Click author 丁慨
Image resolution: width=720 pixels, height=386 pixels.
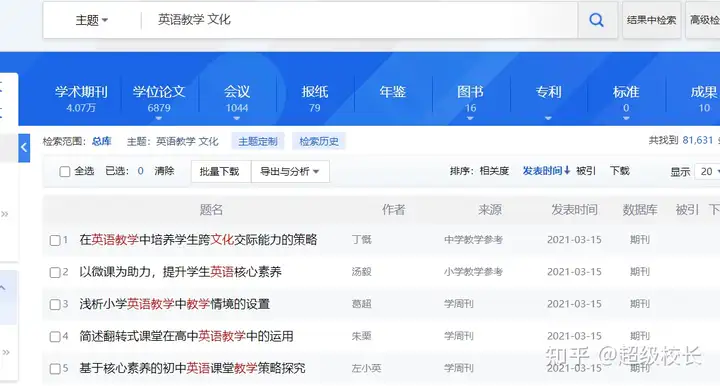[361, 240]
